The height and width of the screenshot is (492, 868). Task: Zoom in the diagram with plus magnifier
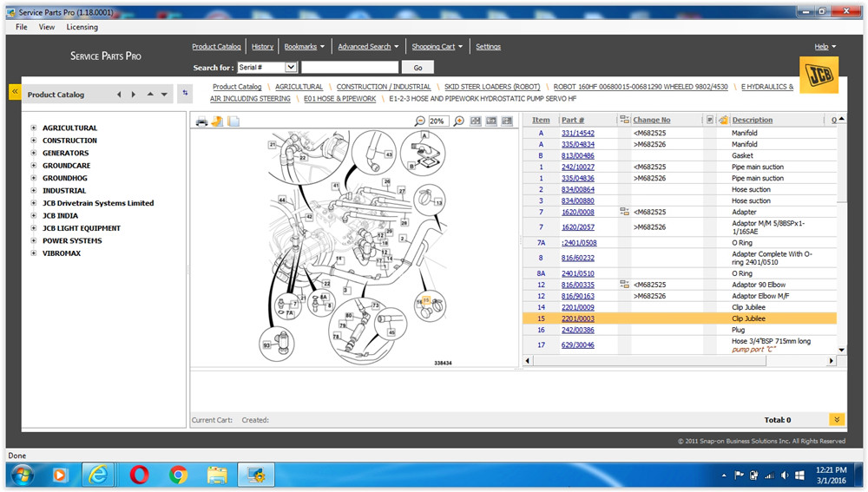pyautogui.click(x=459, y=121)
